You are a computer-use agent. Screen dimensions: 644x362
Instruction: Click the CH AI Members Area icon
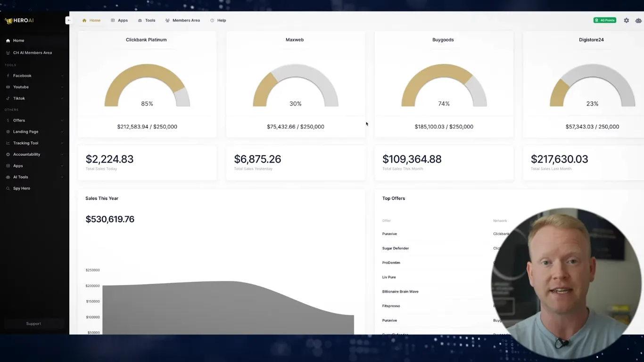click(x=8, y=53)
